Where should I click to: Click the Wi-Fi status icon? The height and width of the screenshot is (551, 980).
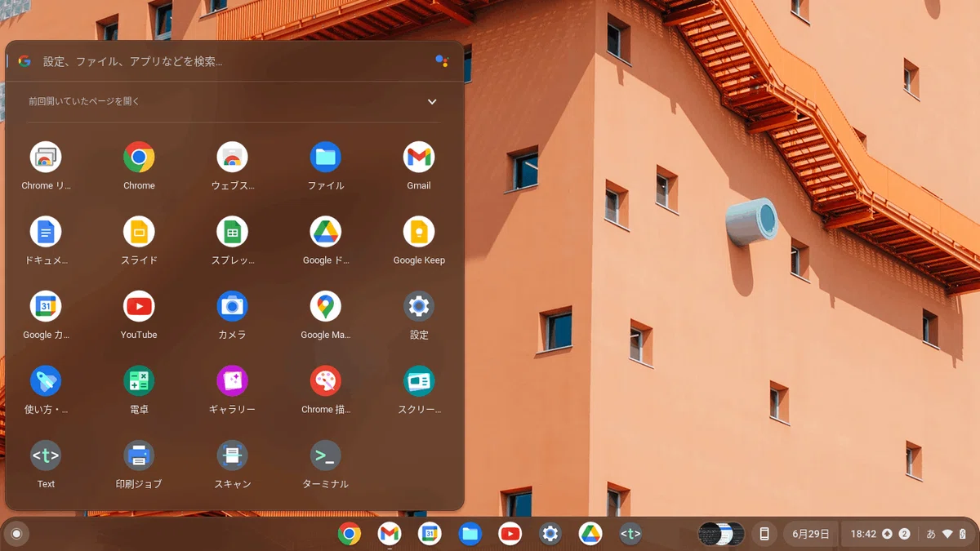point(947,534)
